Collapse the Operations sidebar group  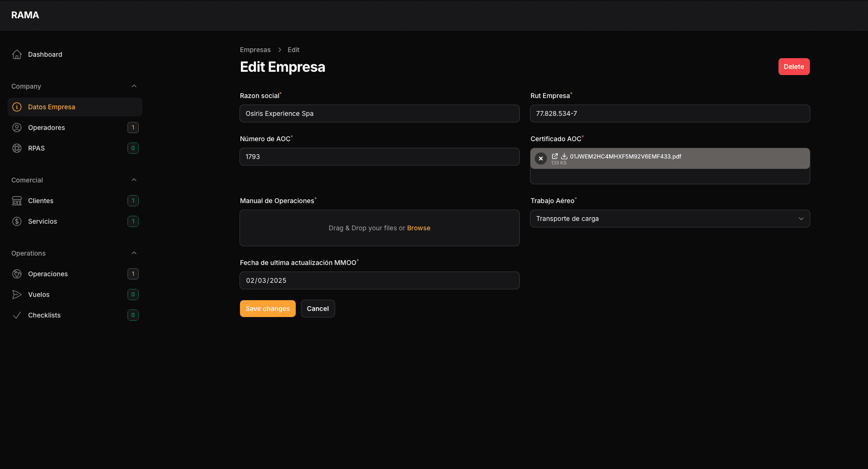pos(134,253)
